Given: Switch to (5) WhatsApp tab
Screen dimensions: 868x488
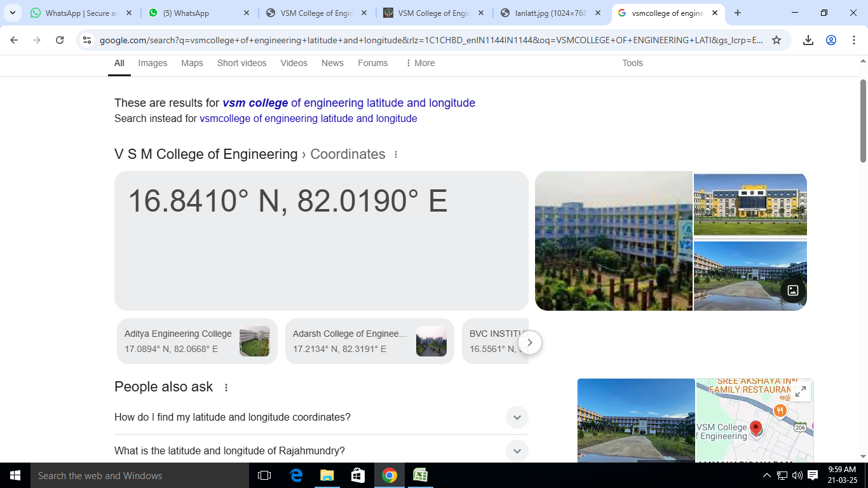Looking at the screenshot, I should pos(200,13).
